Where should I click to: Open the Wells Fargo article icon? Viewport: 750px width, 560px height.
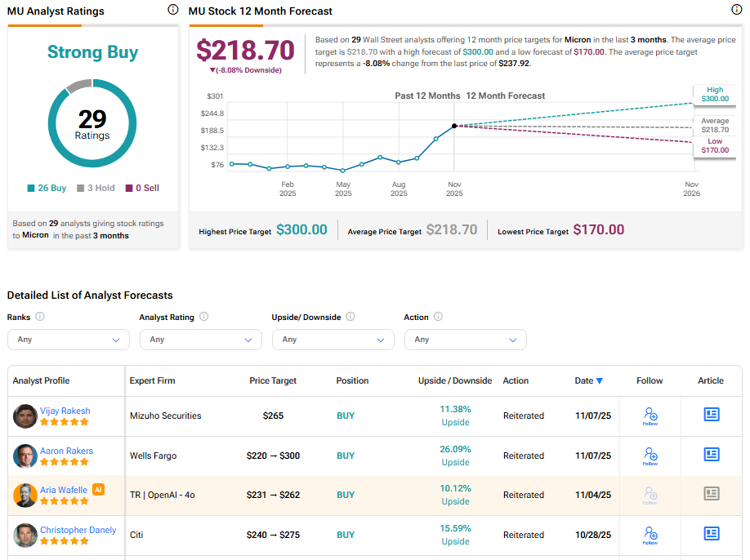(711, 455)
